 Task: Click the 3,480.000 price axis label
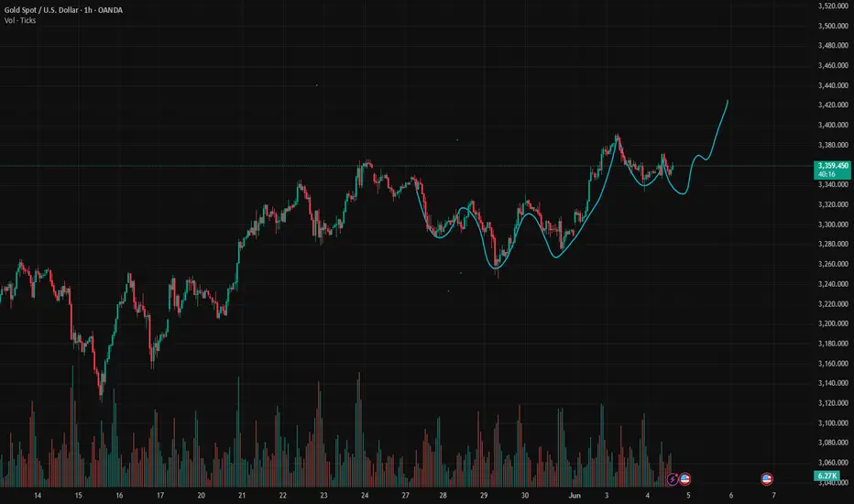833,45
